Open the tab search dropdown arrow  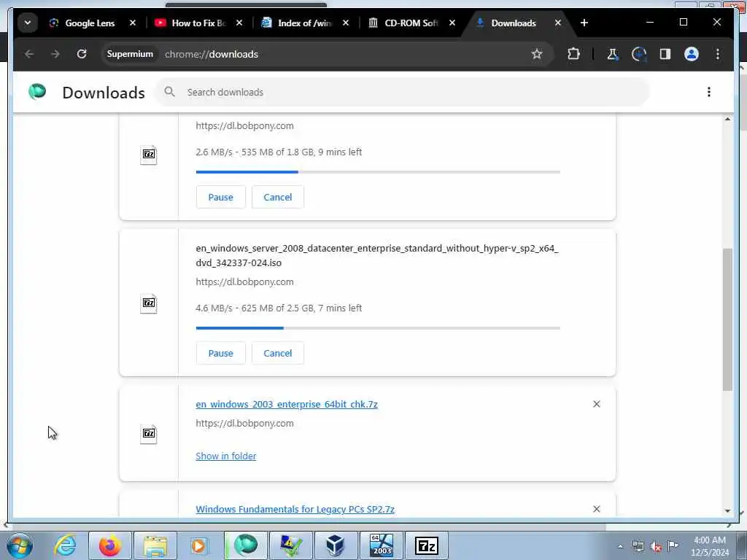point(28,23)
